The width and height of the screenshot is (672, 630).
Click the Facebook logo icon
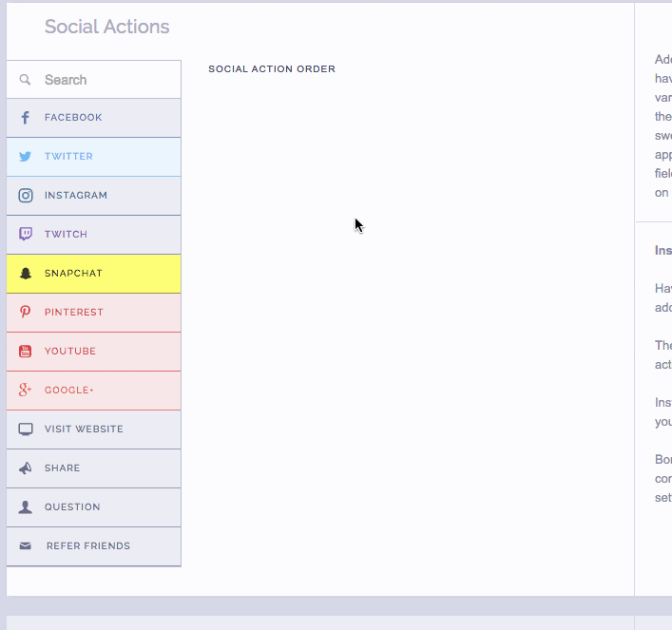click(x=26, y=118)
